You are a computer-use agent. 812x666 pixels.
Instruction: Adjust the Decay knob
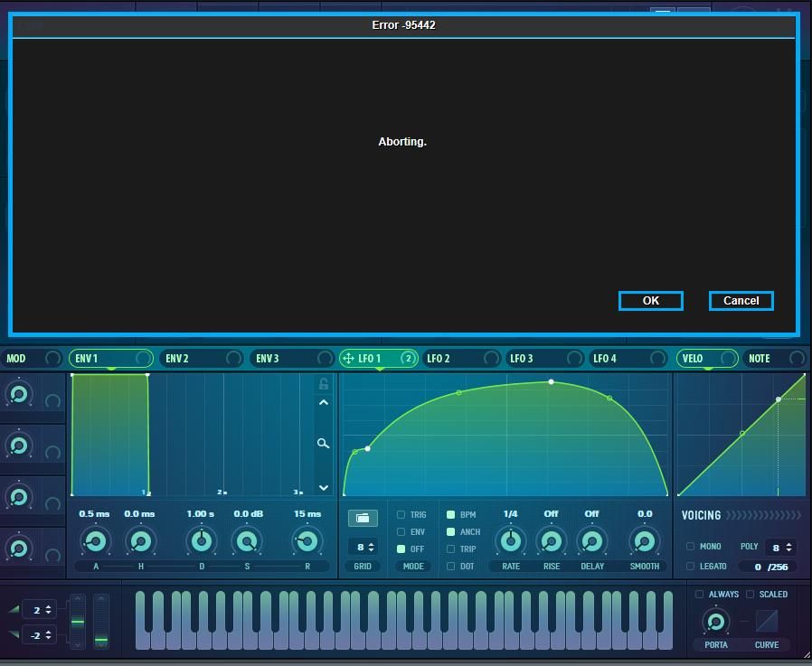202,541
